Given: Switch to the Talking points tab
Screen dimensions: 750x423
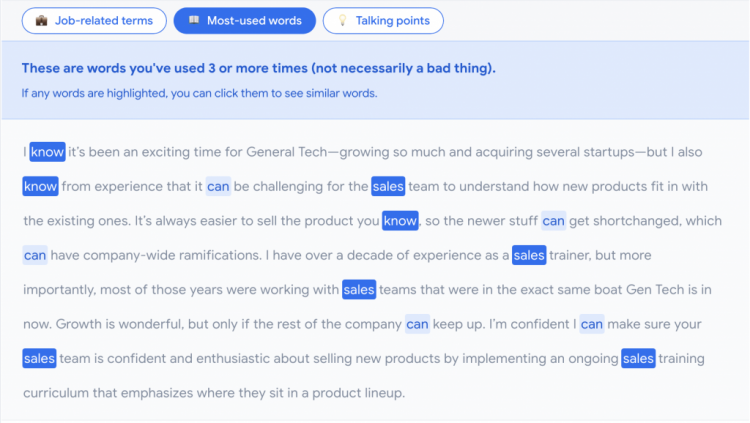Looking at the screenshot, I should tap(383, 21).
